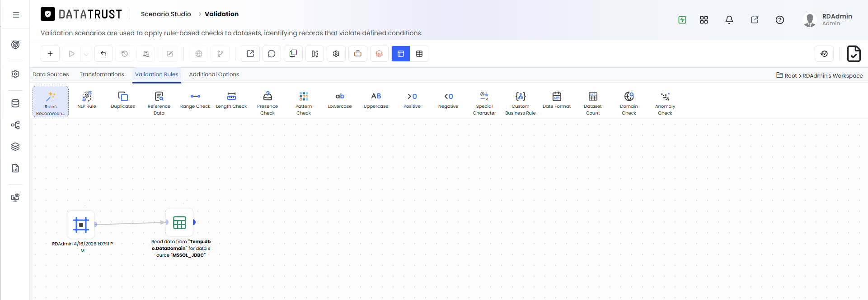This screenshot has height=300, width=868.
Task: Expand the hamburger navigation menu
Action: [x=16, y=15]
